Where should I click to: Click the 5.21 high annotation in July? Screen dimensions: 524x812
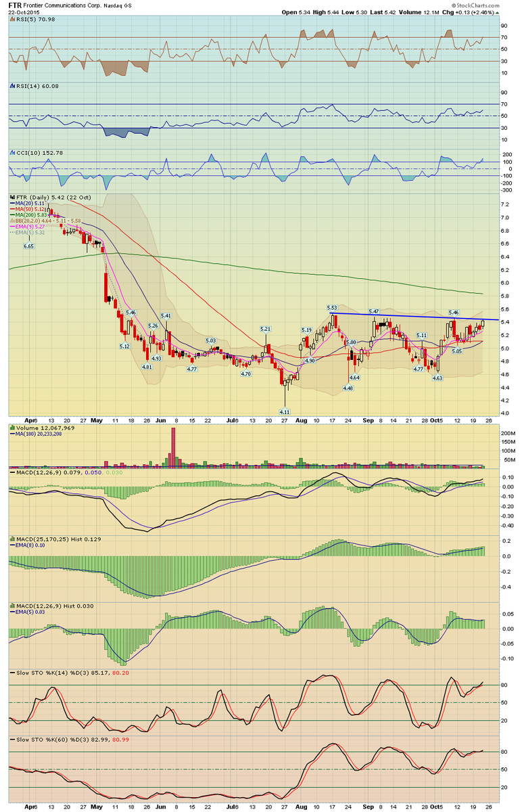click(266, 329)
